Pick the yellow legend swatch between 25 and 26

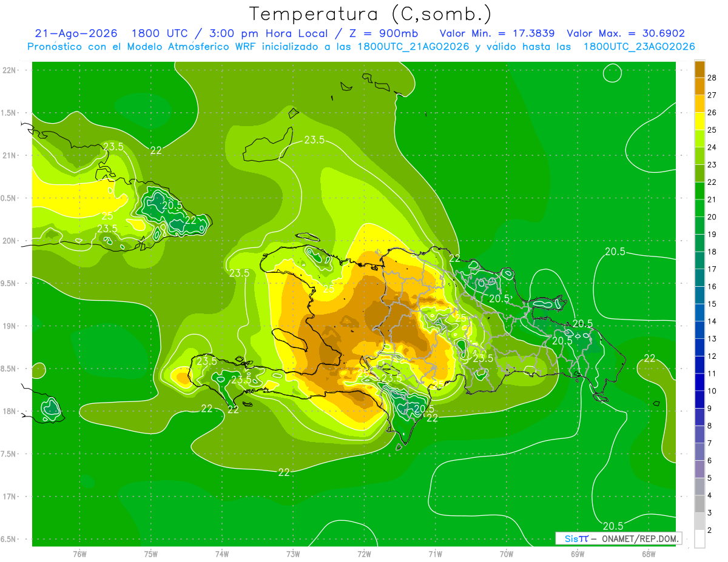pyautogui.click(x=699, y=121)
